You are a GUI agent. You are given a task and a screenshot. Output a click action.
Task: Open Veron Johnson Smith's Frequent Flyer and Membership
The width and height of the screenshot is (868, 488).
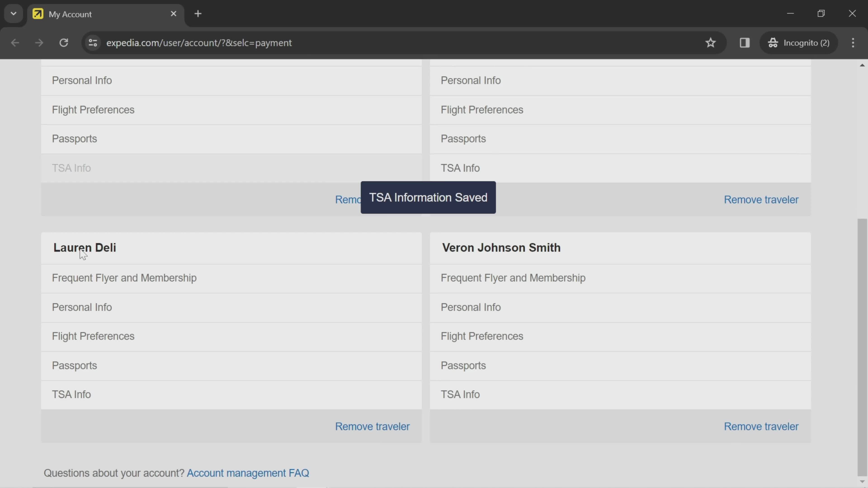coord(620,278)
